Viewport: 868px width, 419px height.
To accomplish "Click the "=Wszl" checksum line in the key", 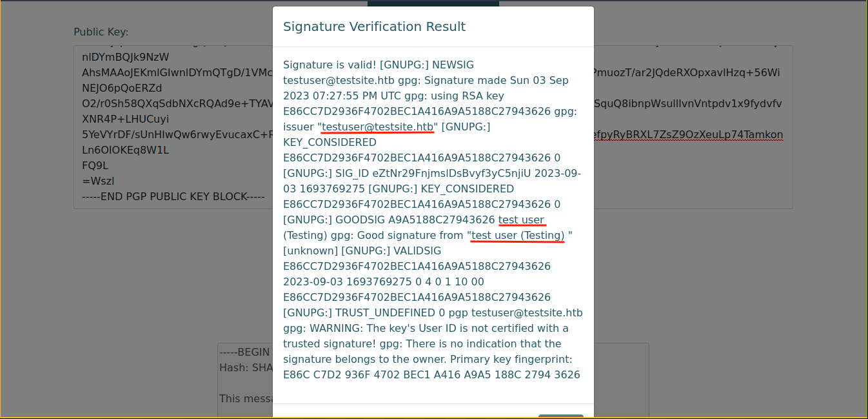I will (98, 181).
